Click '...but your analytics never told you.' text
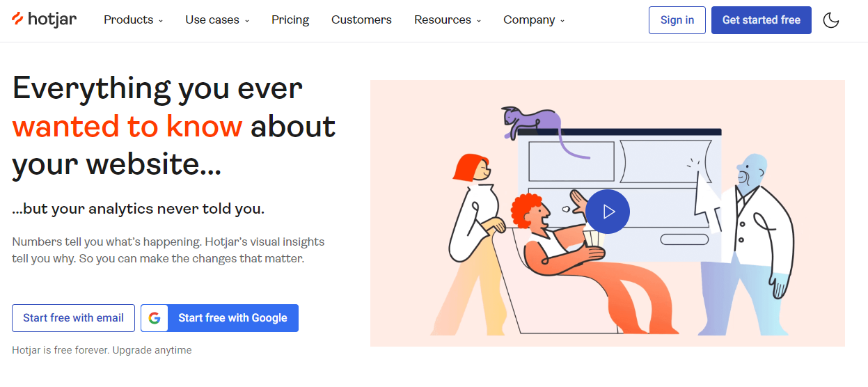This screenshot has width=868, height=387. [x=139, y=209]
